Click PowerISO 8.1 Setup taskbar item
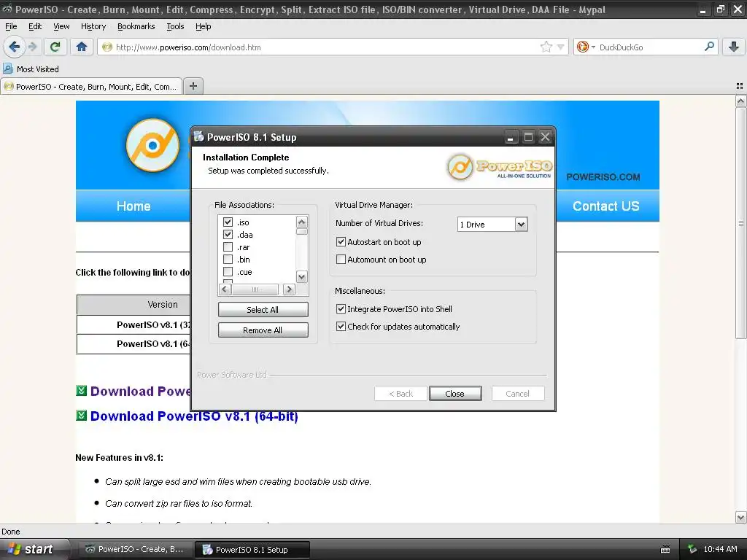747x560 pixels. coord(252,550)
